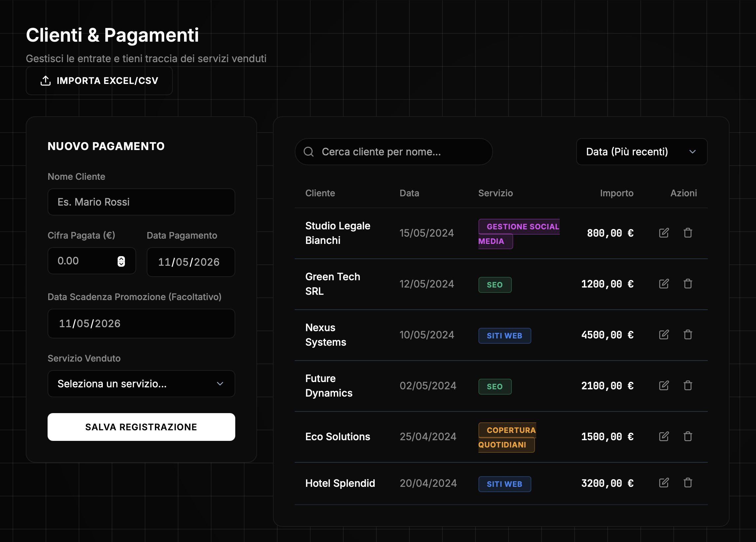Click the date 20/04/2024
The height and width of the screenshot is (542, 756).
pos(428,483)
